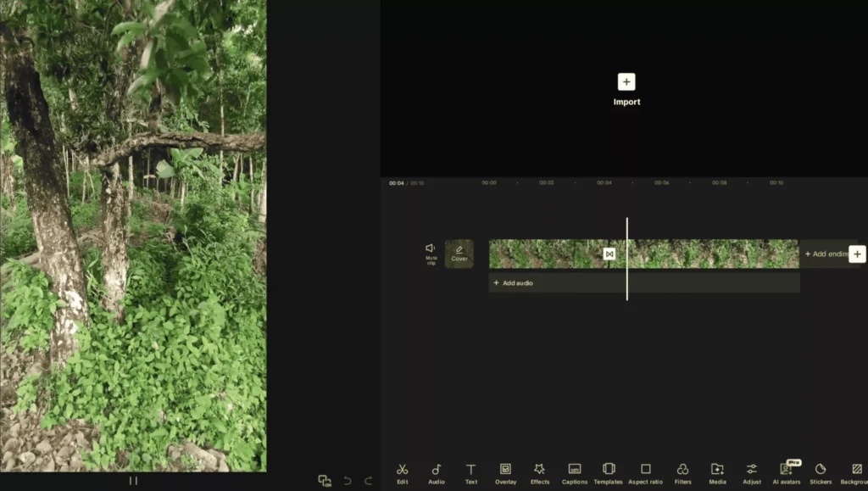Open the Templates tool
This screenshot has height=491, width=868.
coord(609,472)
